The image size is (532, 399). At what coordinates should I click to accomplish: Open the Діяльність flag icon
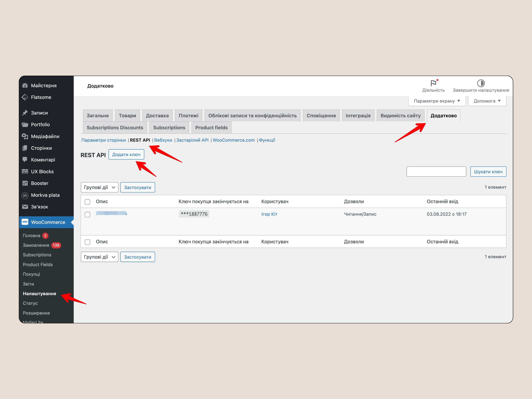433,83
